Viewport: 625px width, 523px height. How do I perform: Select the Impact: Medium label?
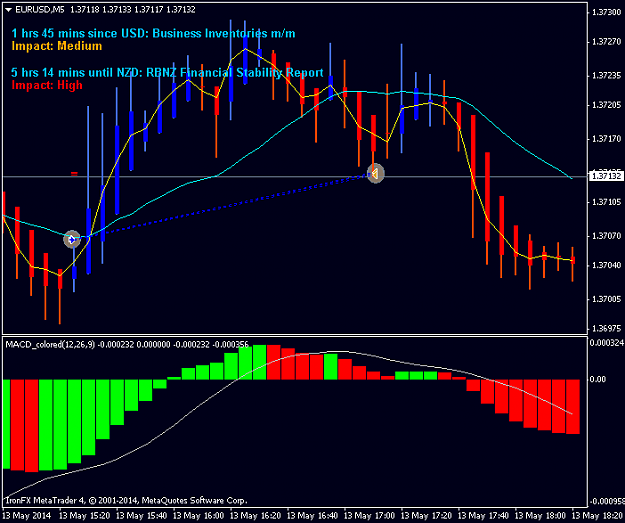click(x=57, y=46)
